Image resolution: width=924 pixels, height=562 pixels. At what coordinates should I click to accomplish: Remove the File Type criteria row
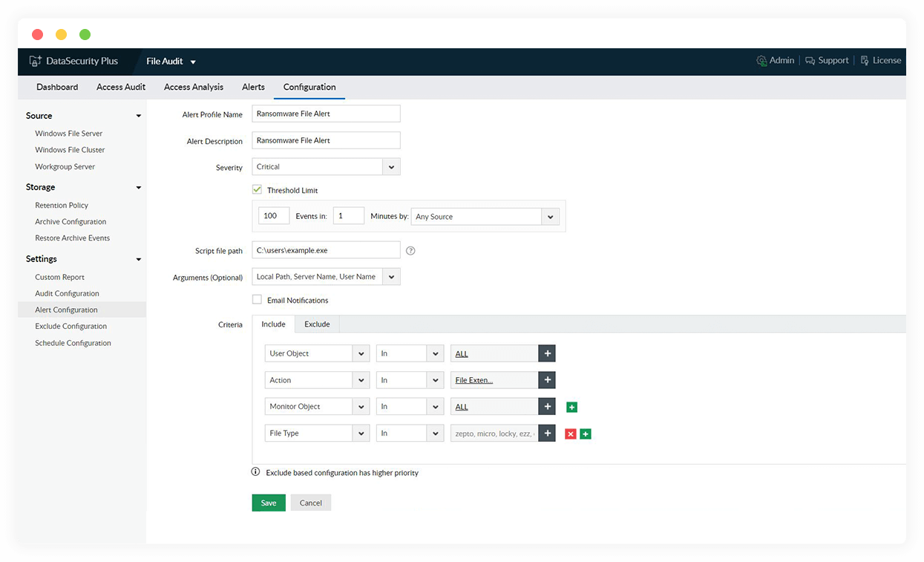tap(570, 434)
